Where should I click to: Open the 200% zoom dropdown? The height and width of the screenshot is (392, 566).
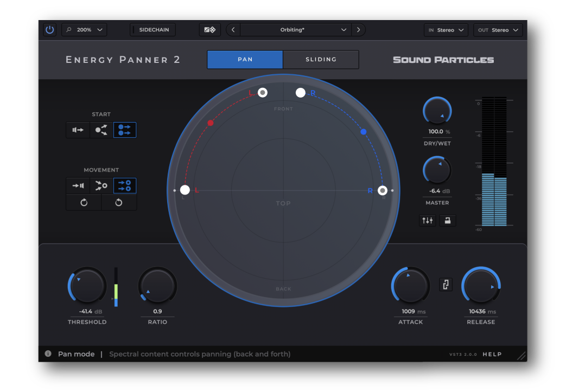(85, 30)
